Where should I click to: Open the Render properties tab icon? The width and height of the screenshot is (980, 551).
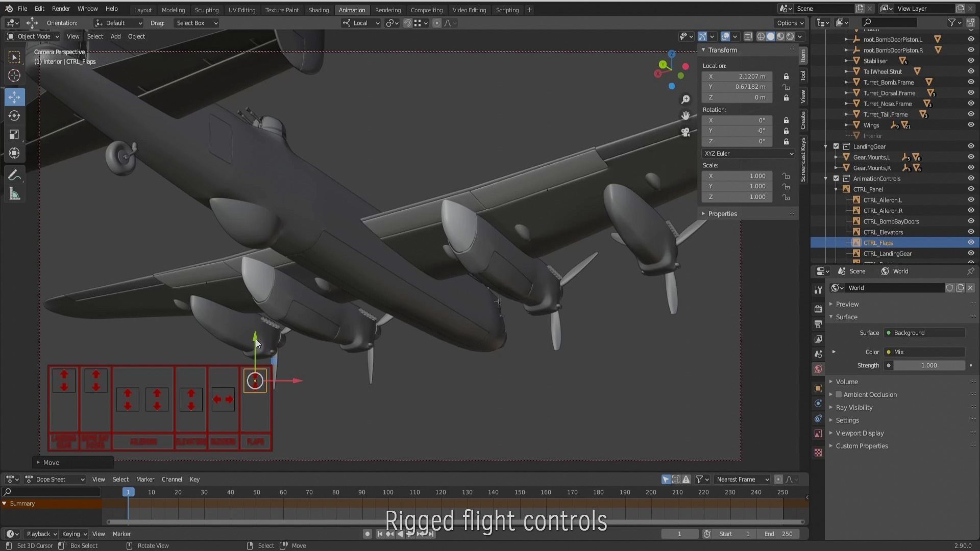(x=818, y=309)
